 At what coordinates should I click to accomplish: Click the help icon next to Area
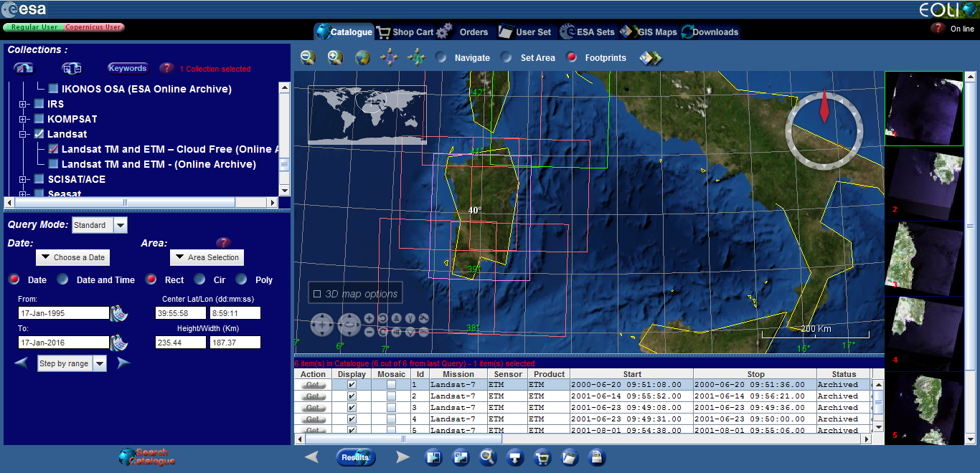tap(223, 243)
